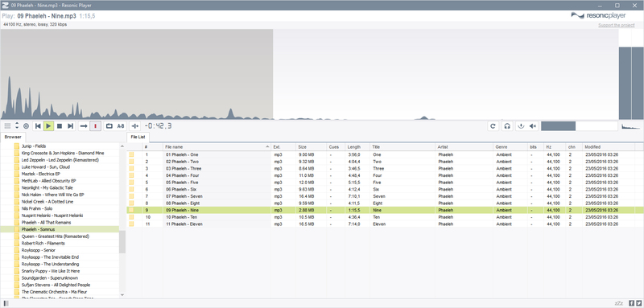Click the target circle icon near menu
This screenshot has height=308, width=644.
click(x=26, y=126)
